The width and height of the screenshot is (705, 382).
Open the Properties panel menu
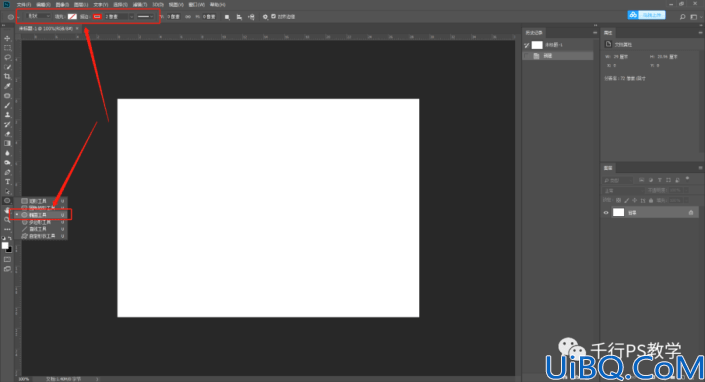click(x=700, y=32)
